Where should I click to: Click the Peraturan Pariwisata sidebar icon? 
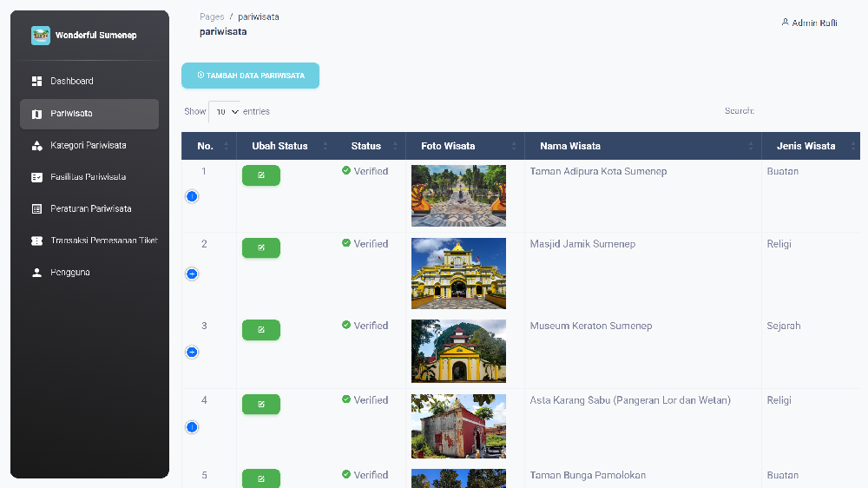36,209
